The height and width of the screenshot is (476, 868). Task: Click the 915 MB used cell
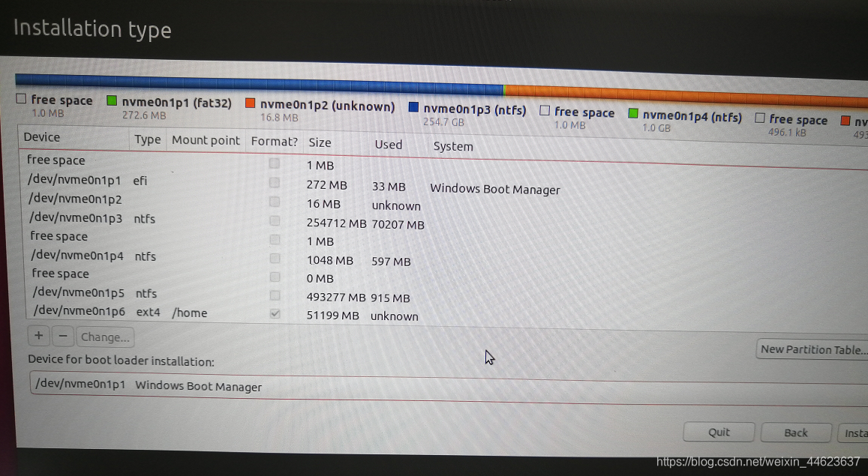coord(390,298)
